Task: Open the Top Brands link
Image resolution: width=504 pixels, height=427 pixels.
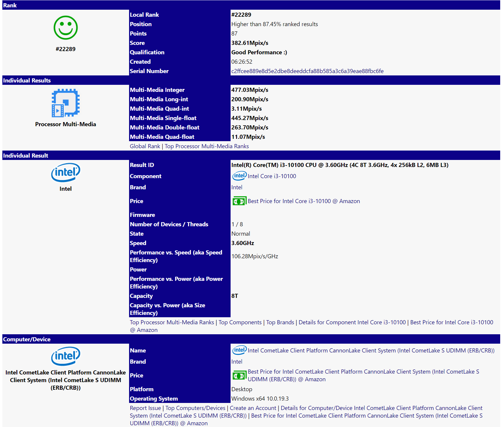Action: point(280,322)
